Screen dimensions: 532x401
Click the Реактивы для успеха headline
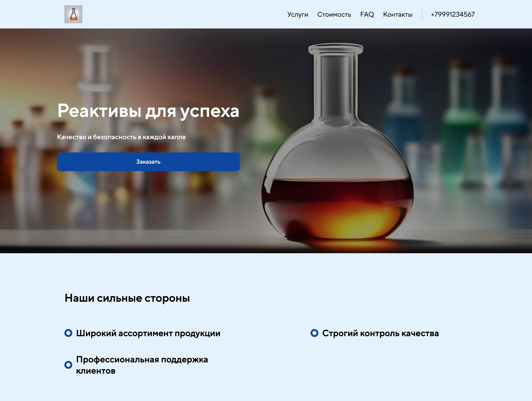click(x=148, y=111)
